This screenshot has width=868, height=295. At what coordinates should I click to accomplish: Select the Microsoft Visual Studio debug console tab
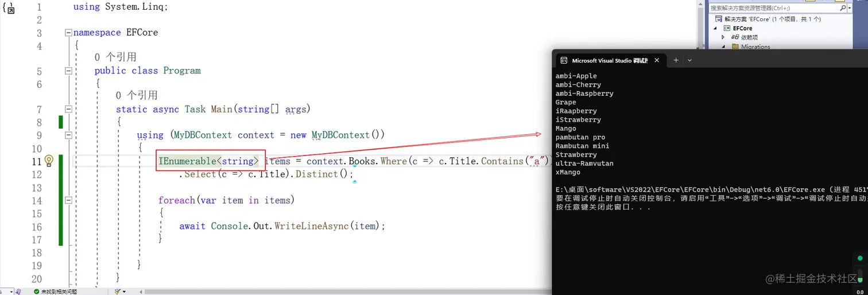click(x=610, y=60)
